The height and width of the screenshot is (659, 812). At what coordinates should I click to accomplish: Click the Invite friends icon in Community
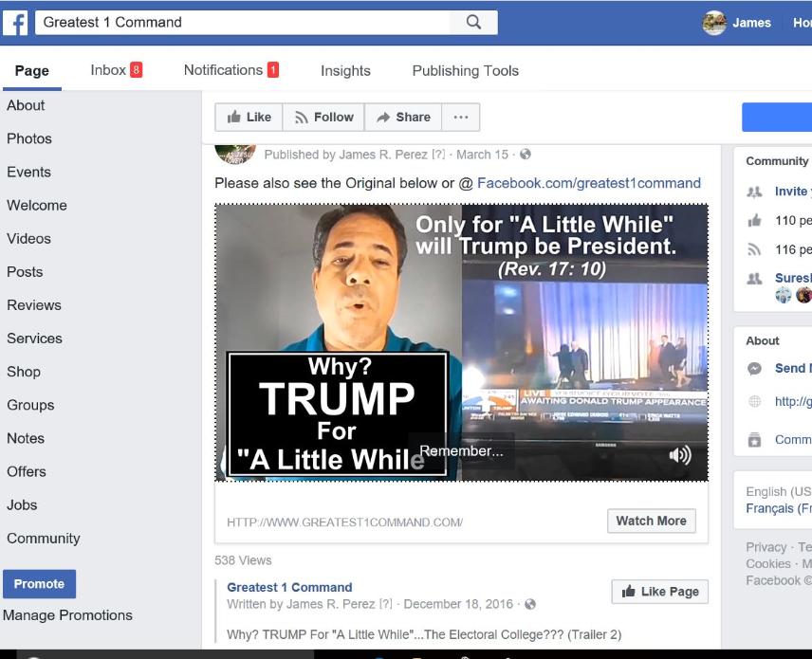754,192
